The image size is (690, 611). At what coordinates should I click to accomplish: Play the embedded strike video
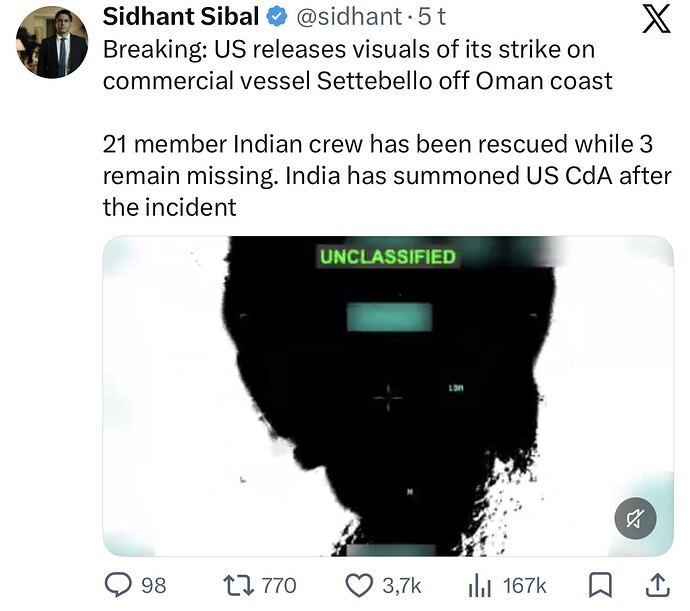pos(388,396)
